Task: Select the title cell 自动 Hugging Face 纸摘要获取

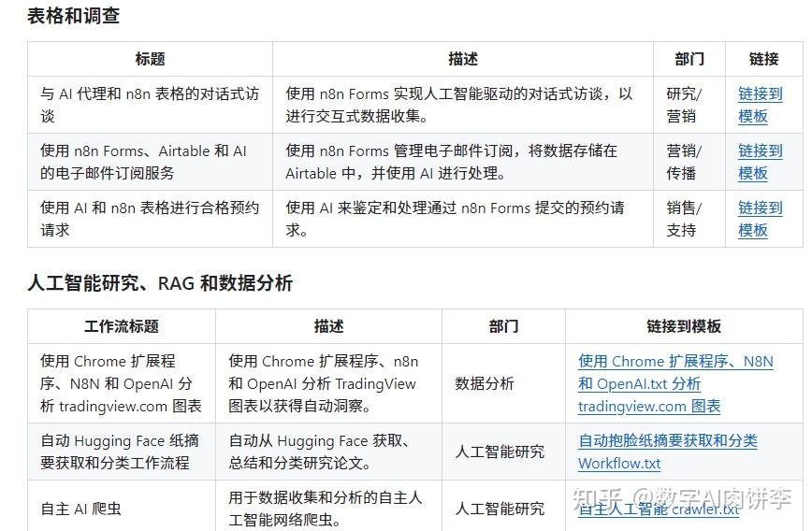Action: [122, 452]
